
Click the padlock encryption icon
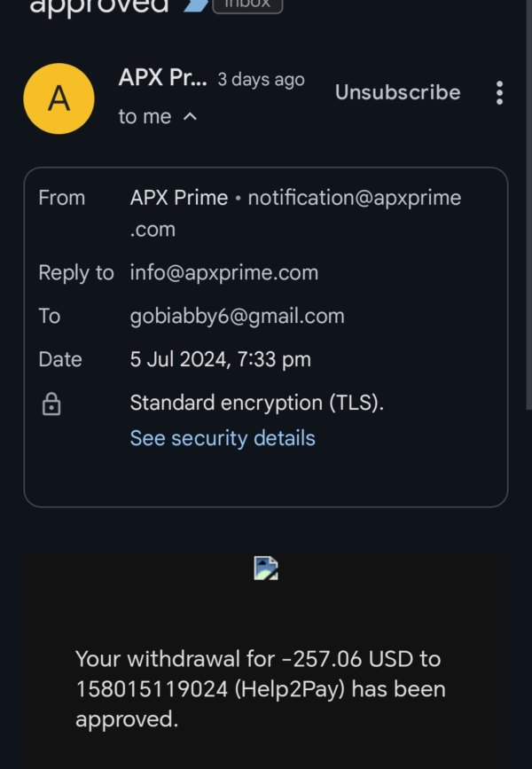51,405
